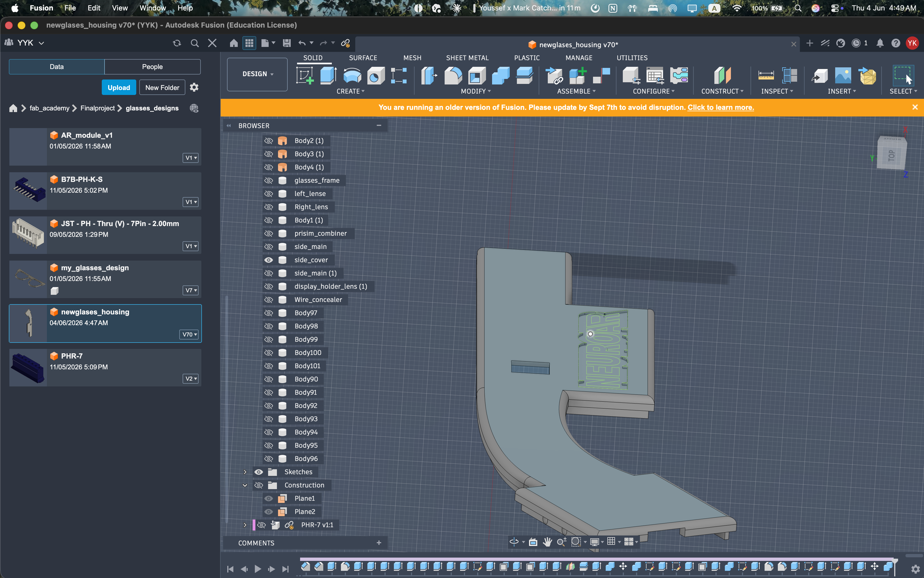Expand the Sketches folder
The width and height of the screenshot is (924, 578).
click(x=245, y=472)
